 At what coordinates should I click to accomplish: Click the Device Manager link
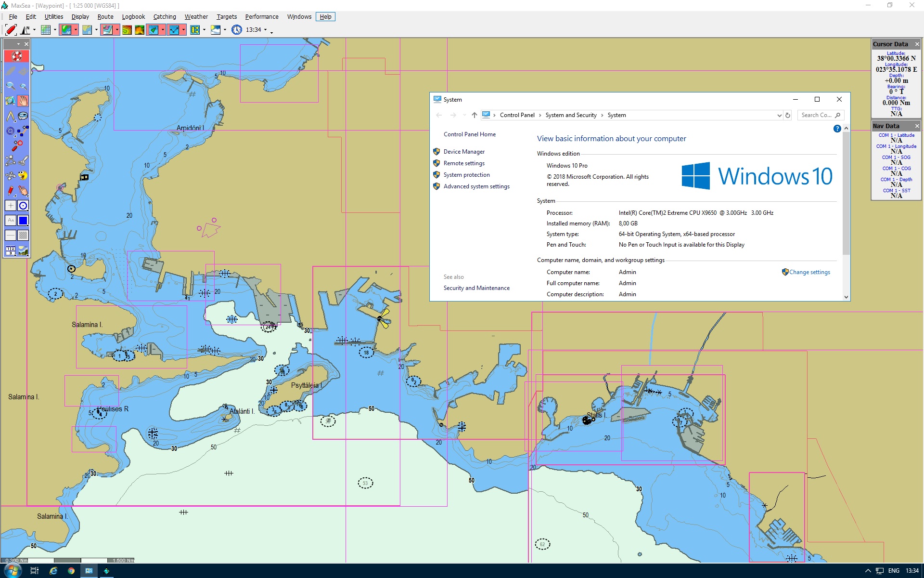pos(464,152)
